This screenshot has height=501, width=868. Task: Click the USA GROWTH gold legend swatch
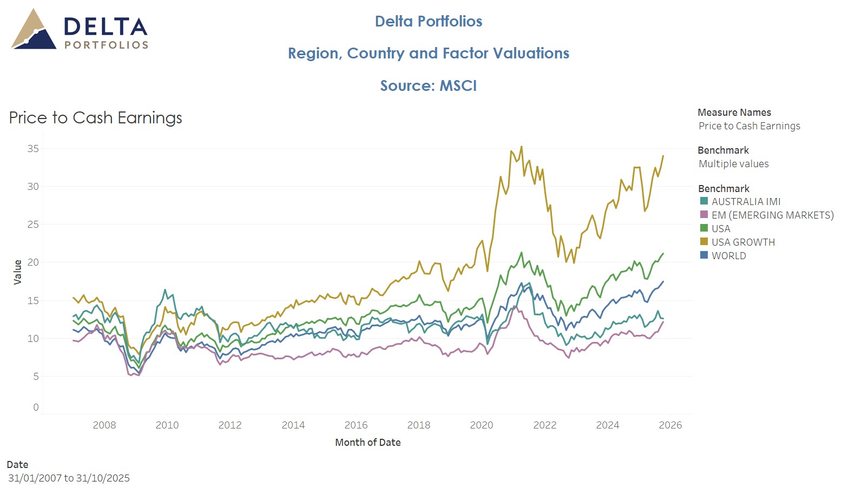704,242
